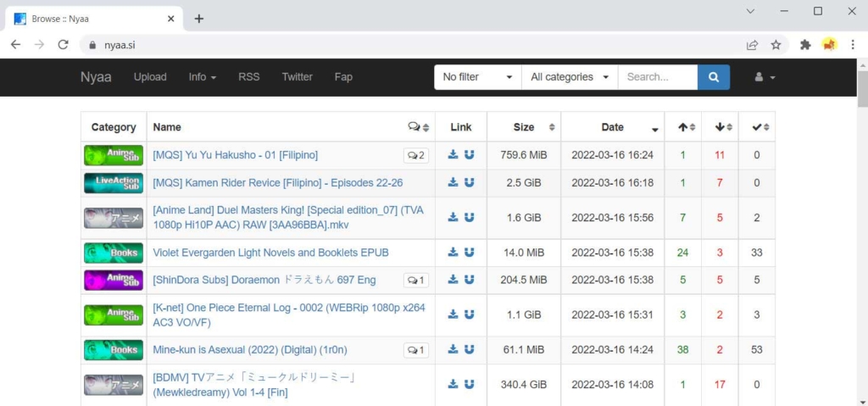
Task: Download torrent for Mine-kun is Asexual
Action: point(453,349)
